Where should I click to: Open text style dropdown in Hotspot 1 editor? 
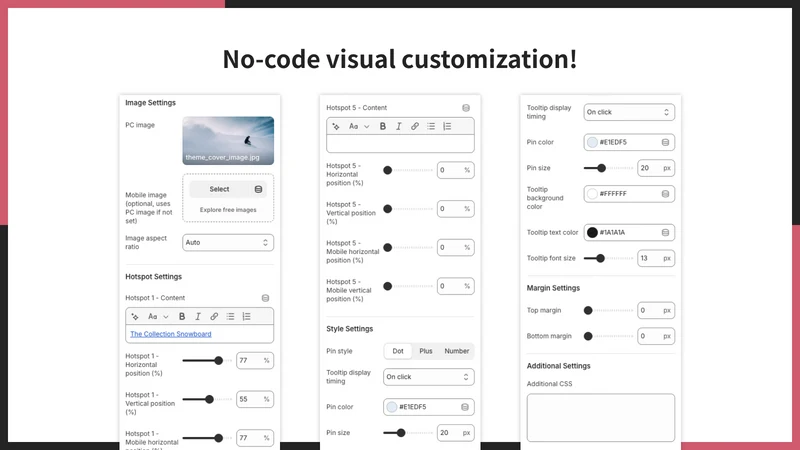(x=158, y=317)
